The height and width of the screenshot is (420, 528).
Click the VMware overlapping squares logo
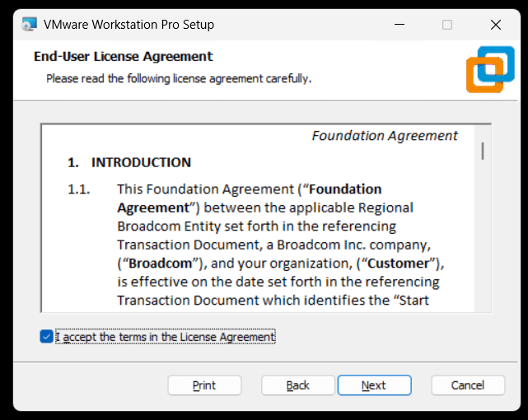click(x=490, y=69)
